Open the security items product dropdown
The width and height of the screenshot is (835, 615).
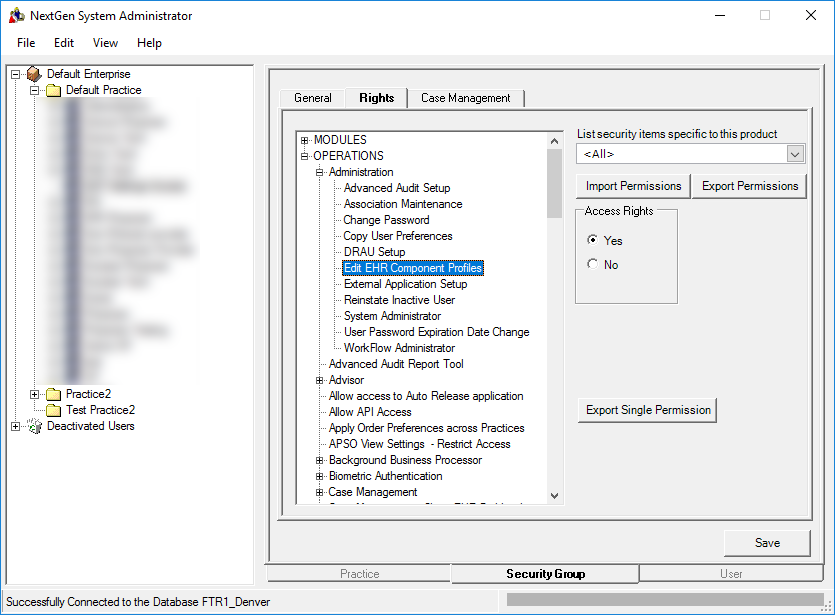795,154
